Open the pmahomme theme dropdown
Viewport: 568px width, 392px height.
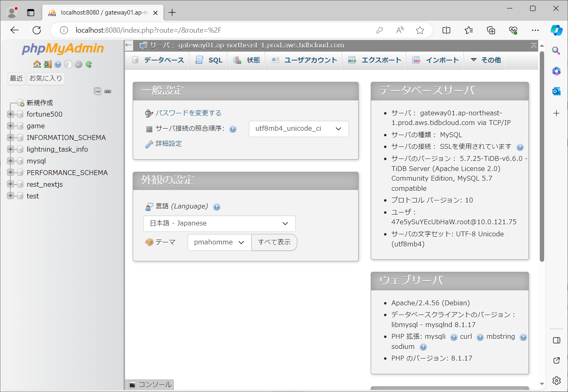click(x=219, y=242)
